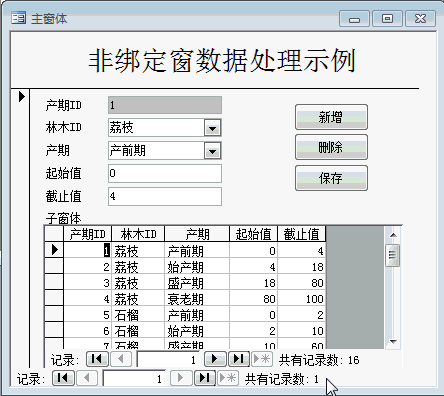Click the form icon in the title bar

[18, 18]
